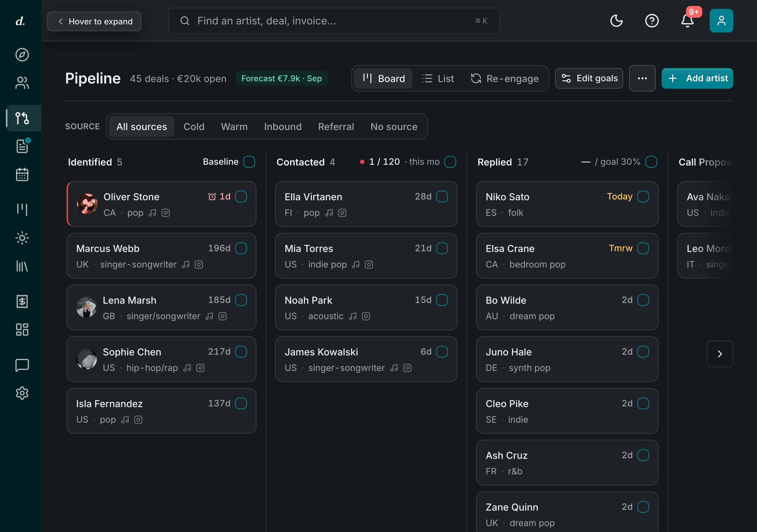Open the compass Discover icon in sidebar

point(22,55)
